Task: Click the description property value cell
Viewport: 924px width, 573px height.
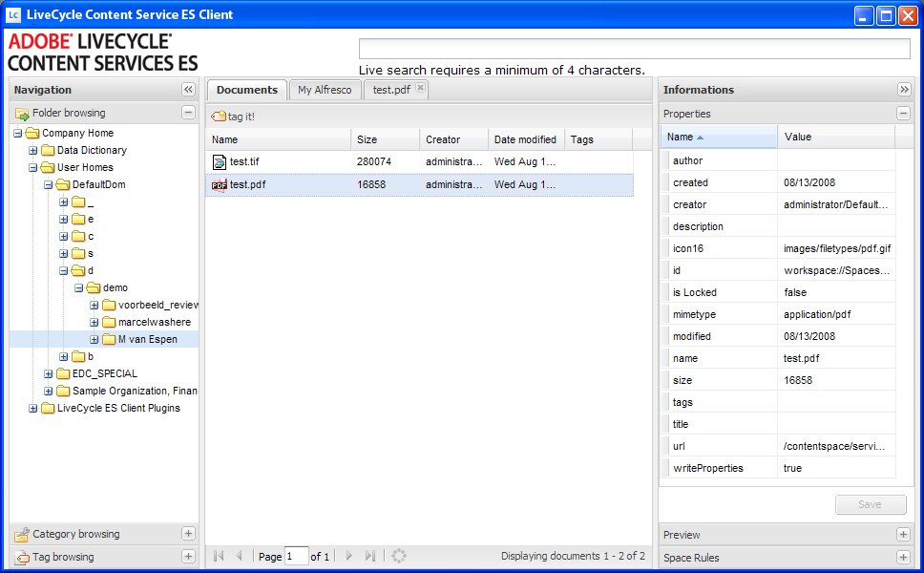Action: (837, 226)
